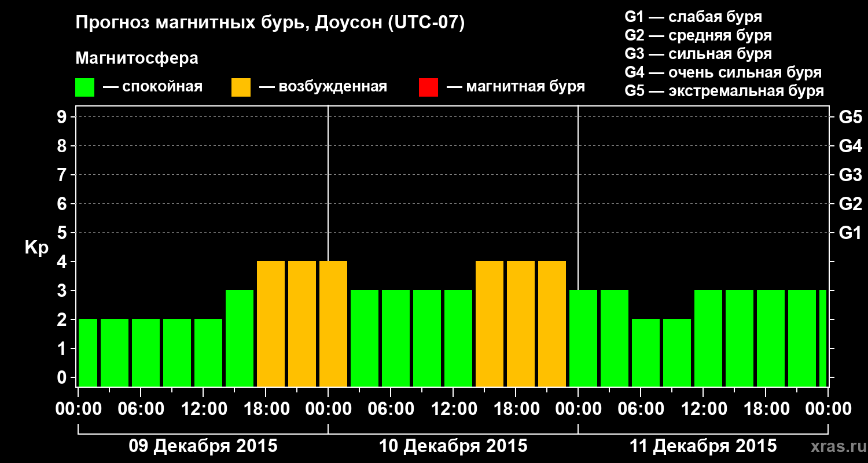The image size is (868, 463).
Task: Click the orange bar crossing the 09/10 December midnight line
Action: [x=333, y=324]
